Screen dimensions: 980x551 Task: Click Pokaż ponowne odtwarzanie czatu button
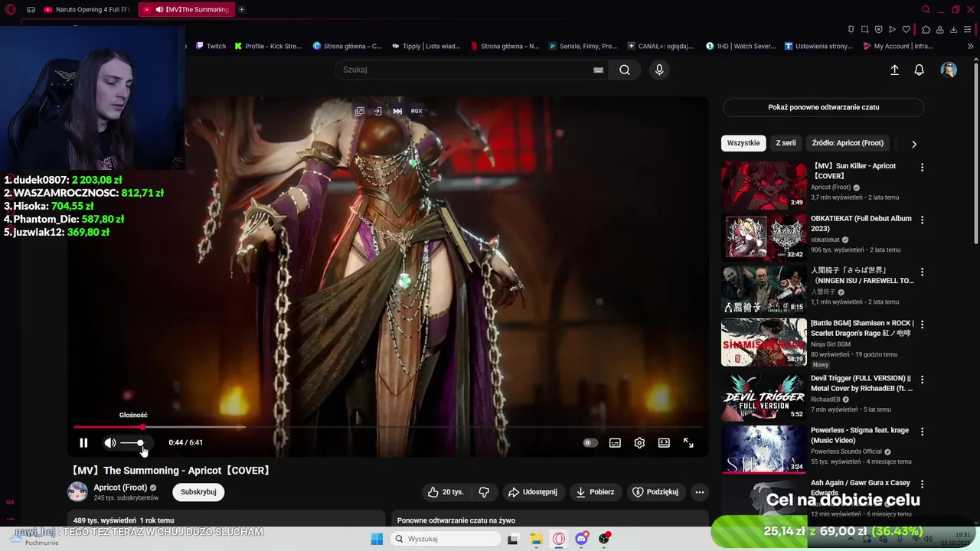click(x=823, y=107)
